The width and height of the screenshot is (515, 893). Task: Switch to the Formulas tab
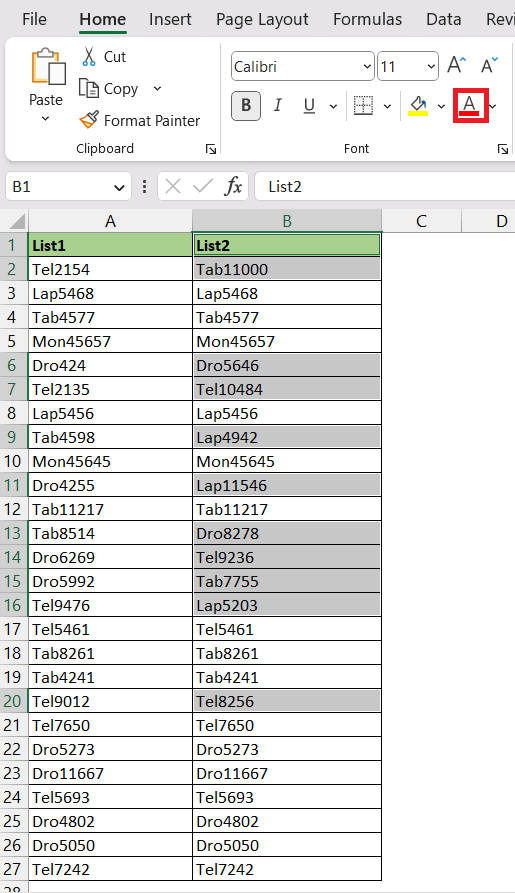pos(367,19)
